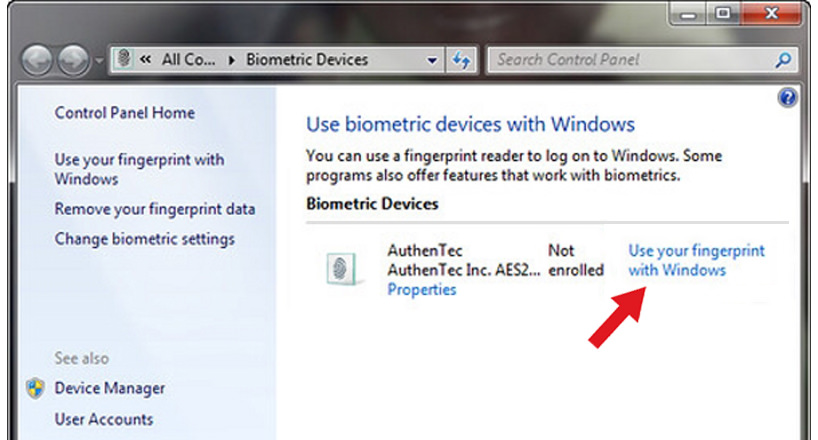Click the Back navigation arrow button
The image size is (818, 440).
(37, 60)
